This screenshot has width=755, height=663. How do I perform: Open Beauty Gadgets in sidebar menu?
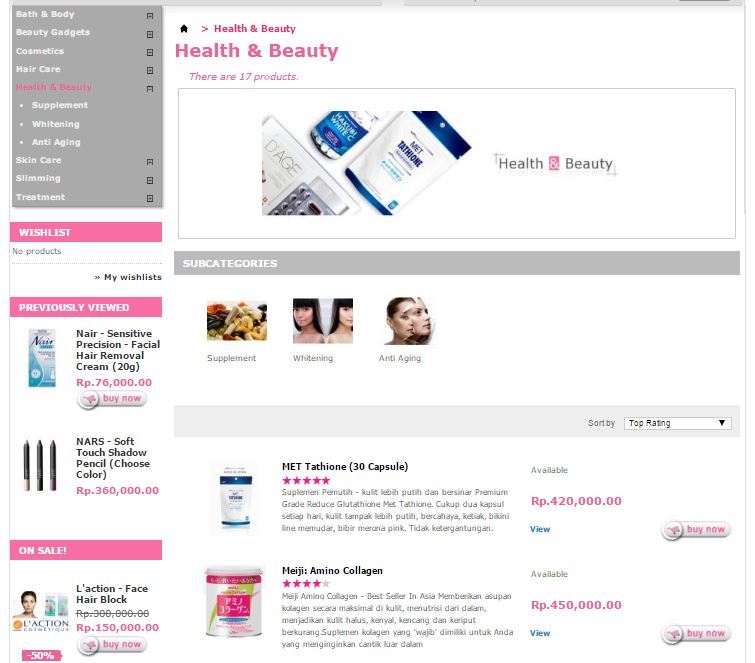click(52, 32)
